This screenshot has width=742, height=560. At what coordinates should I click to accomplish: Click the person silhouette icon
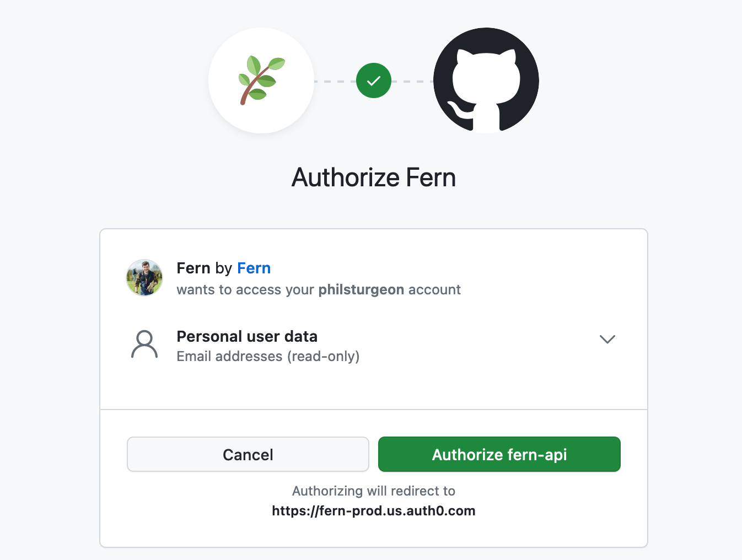(x=144, y=345)
